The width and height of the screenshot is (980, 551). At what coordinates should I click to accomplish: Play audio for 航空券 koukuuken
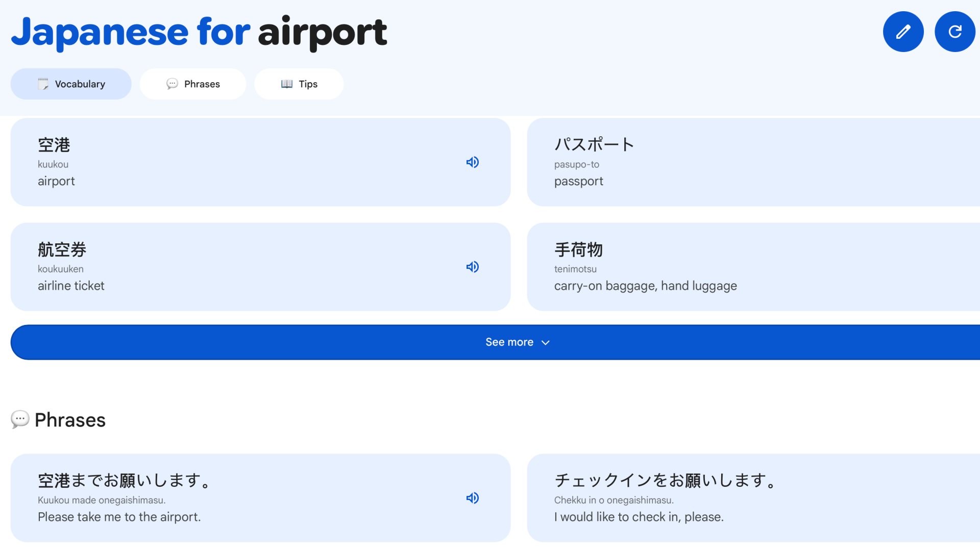click(473, 267)
